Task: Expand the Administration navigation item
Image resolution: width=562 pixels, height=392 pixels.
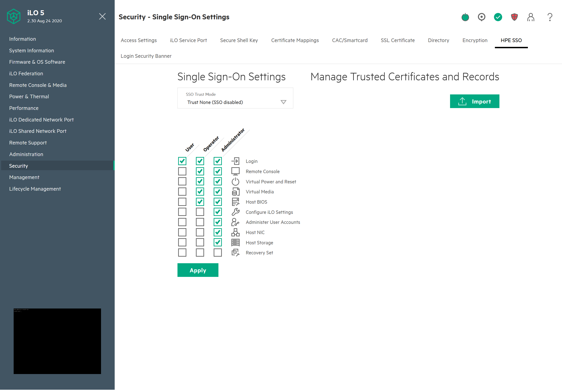Action: coord(26,154)
